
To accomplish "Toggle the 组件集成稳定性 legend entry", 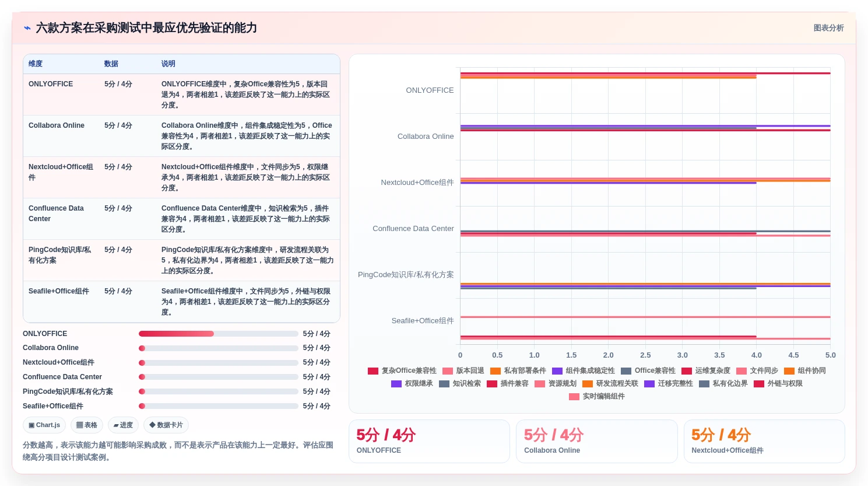I will click(583, 370).
